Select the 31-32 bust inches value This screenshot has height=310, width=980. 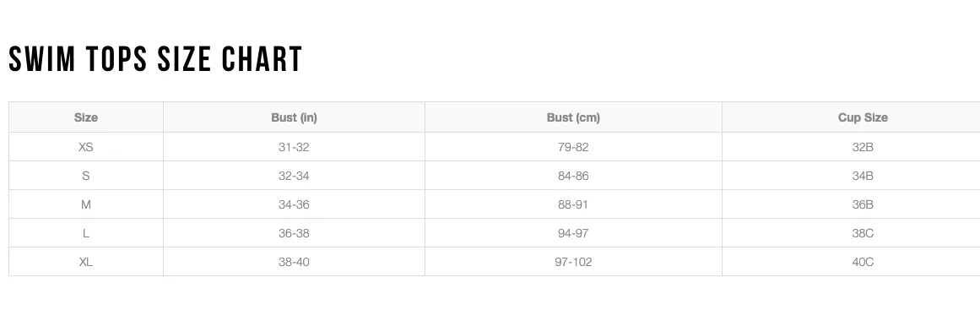point(294,147)
